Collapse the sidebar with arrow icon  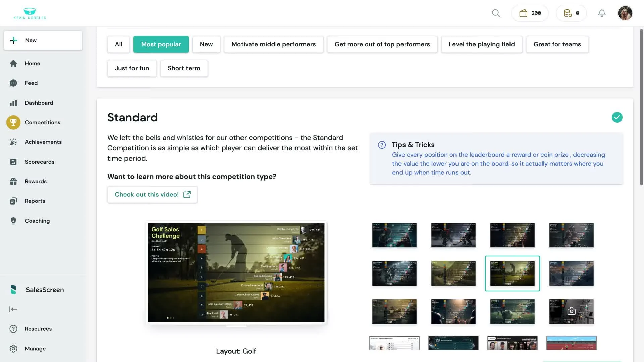click(13, 309)
